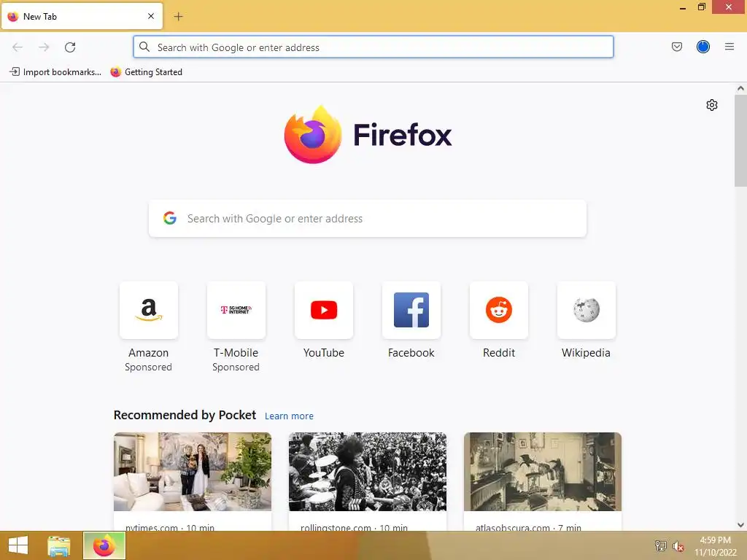Click the Learn more Pocket link
Image resolution: width=747 pixels, height=560 pixels.
289,416
